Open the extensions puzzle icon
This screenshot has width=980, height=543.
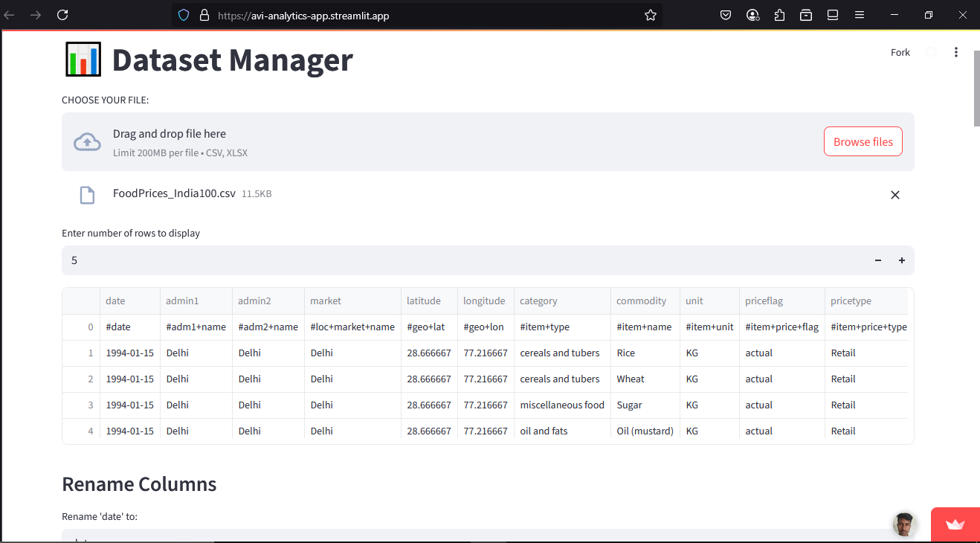[x=779, y=15]
